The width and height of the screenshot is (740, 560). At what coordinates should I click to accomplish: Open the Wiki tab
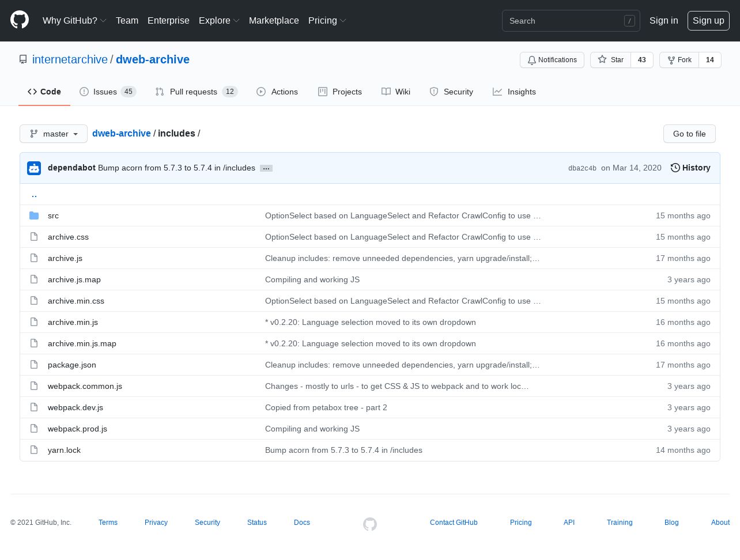[396, 92]
